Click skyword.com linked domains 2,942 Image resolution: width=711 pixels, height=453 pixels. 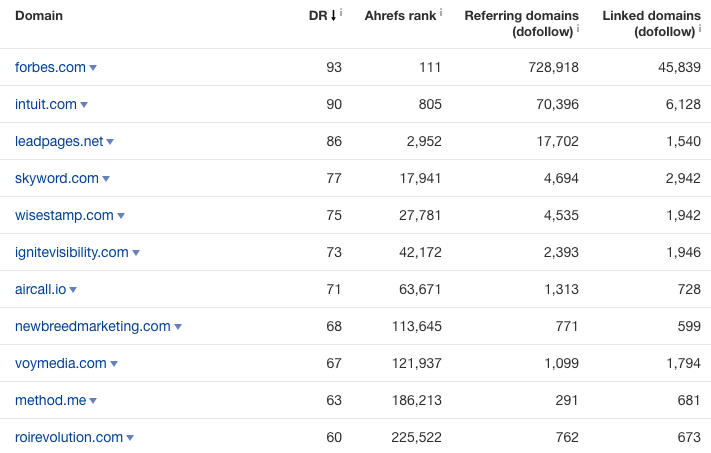coord(683,178)
